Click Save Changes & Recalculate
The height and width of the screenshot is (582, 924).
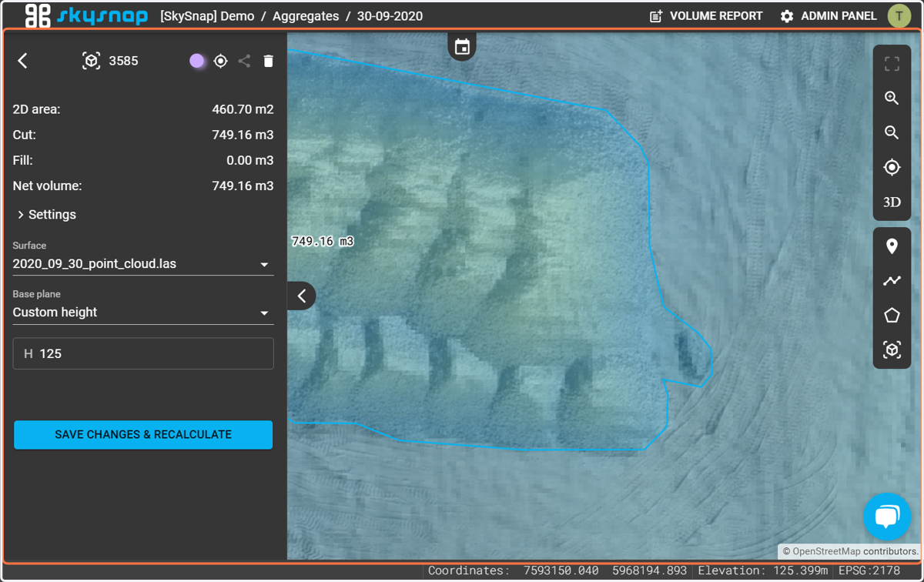coord(143,434)
